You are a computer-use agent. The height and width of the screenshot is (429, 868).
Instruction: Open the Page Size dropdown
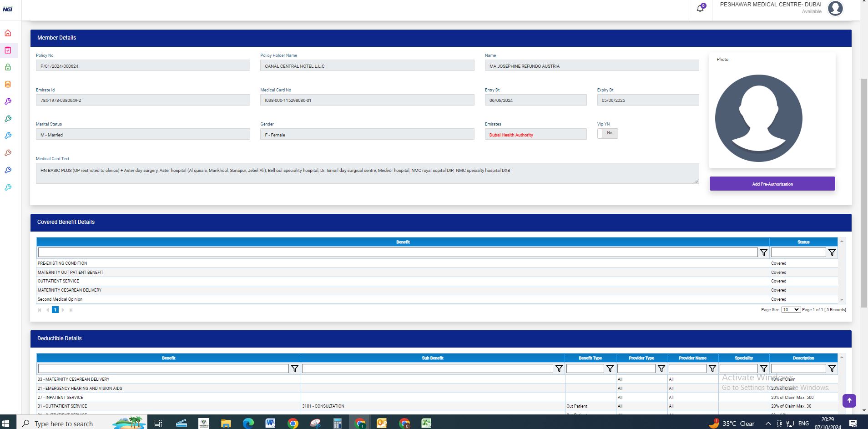(x=791, y=310)
